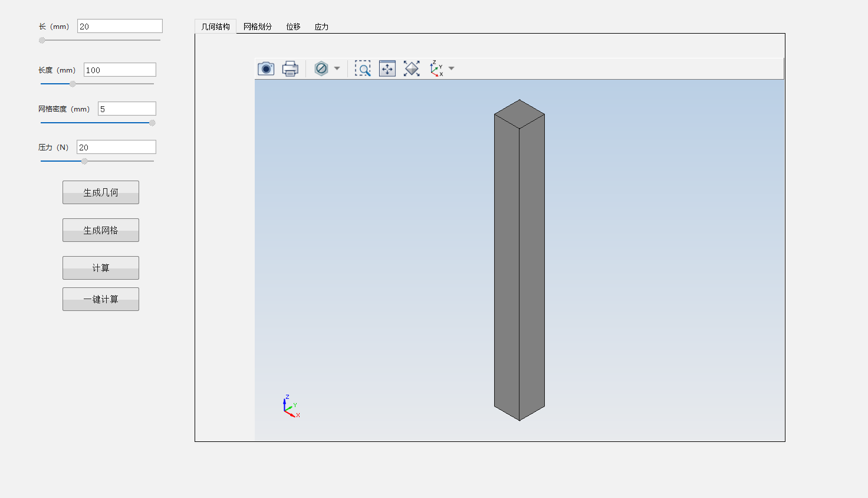Click the hexagon selection mode icon
Screen dimensions: 868x498
(321, 68)
